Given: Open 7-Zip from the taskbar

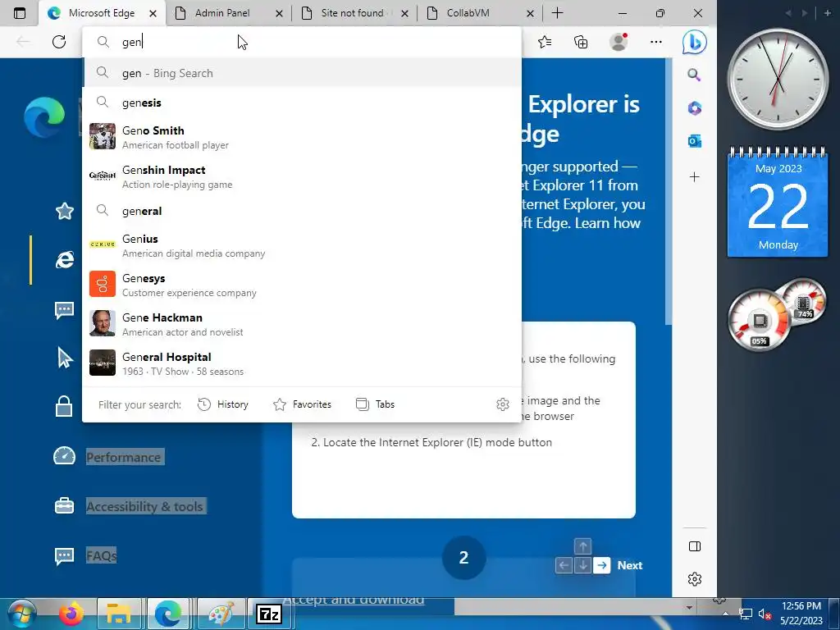Looking at the screenshot, I should point(269,614).
